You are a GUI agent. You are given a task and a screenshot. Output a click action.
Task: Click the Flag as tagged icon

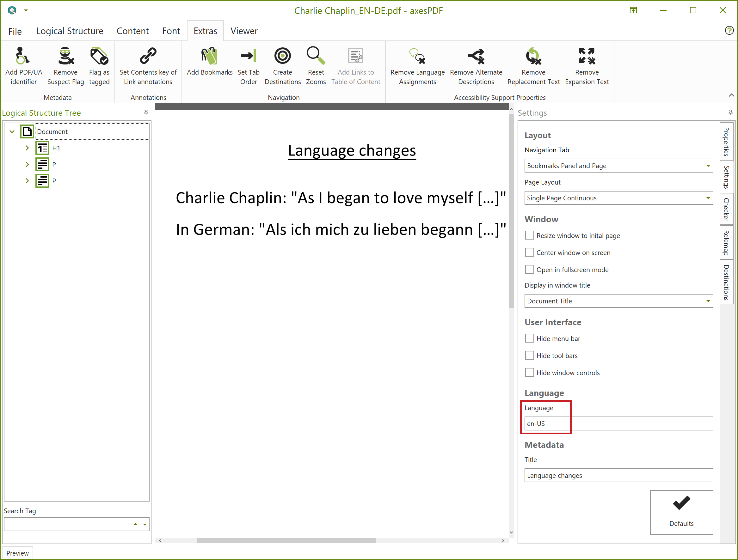click(x=99, y=56)
